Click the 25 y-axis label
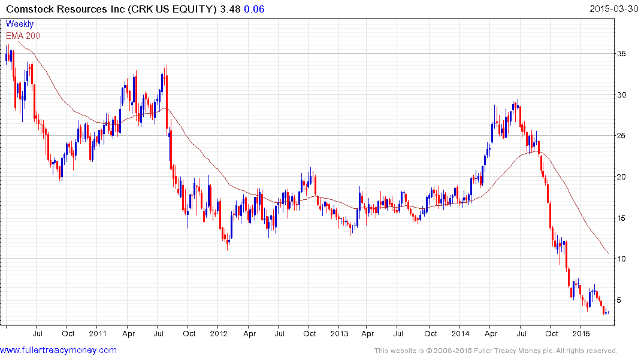This screenshot has height=359, width=644. pyautogui.click(x=621, y=135)
